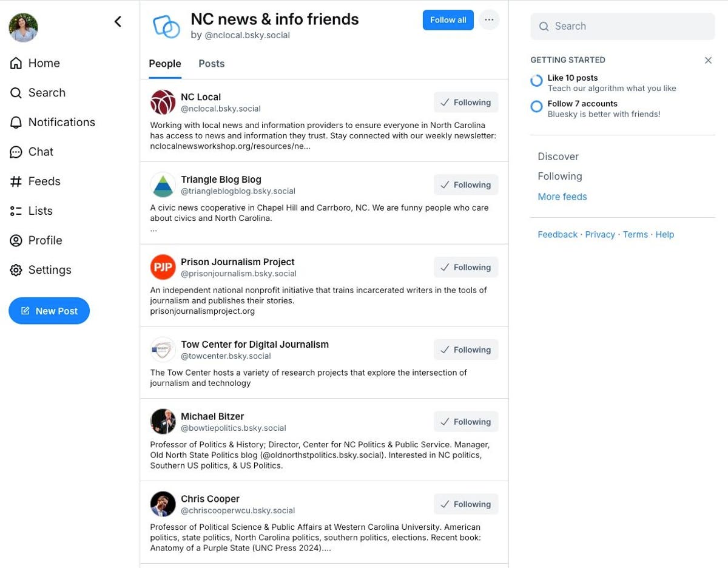Expand More feeds list
This screenshot has height=568, width=728.
click(x=562, y=197)
